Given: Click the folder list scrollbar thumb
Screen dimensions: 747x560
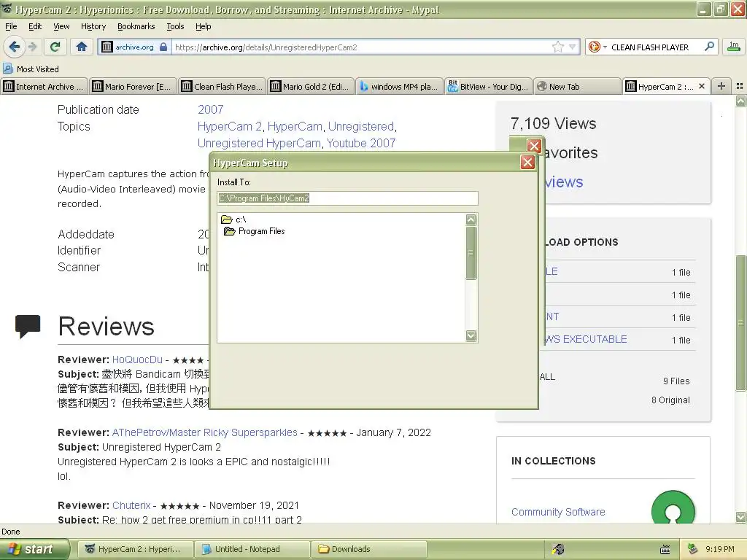Looking at the screenshot, I should 471,253.
